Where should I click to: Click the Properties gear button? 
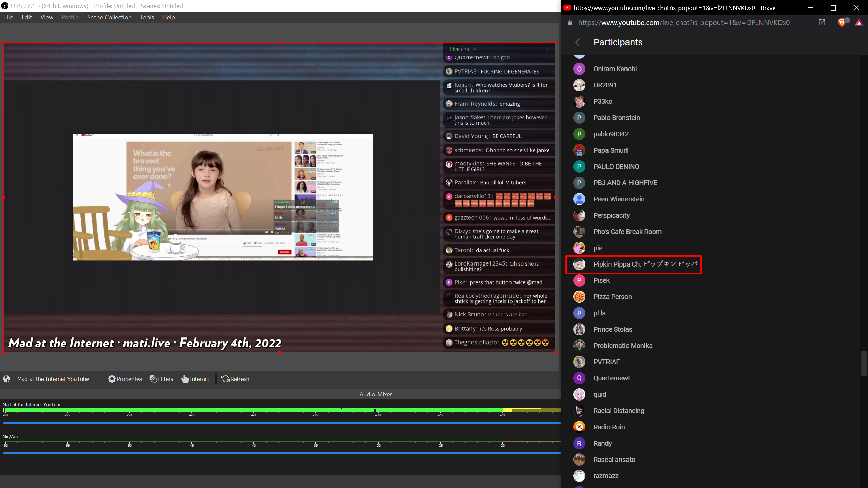click(x=125, y=379)
